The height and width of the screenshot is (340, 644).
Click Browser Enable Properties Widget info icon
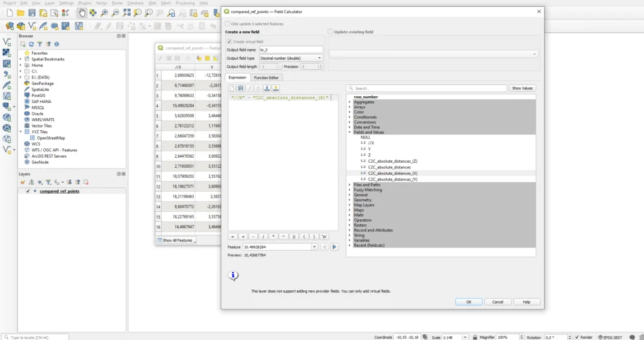[57, 44]
